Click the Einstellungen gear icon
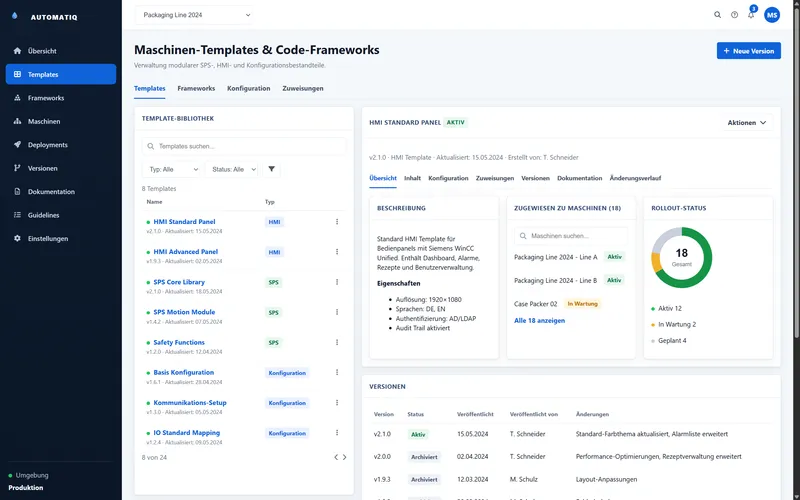The height and width of the screenshot is (500, 800). click(x=17, y=239)
